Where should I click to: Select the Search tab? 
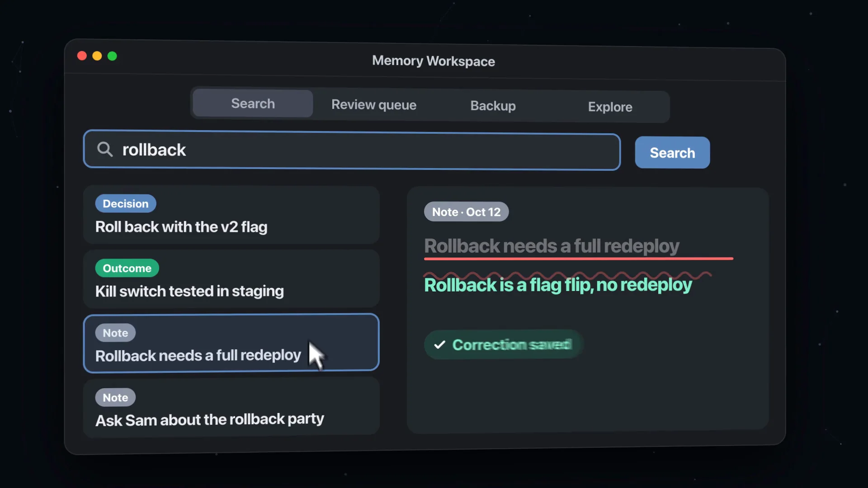tap(253, 103)
